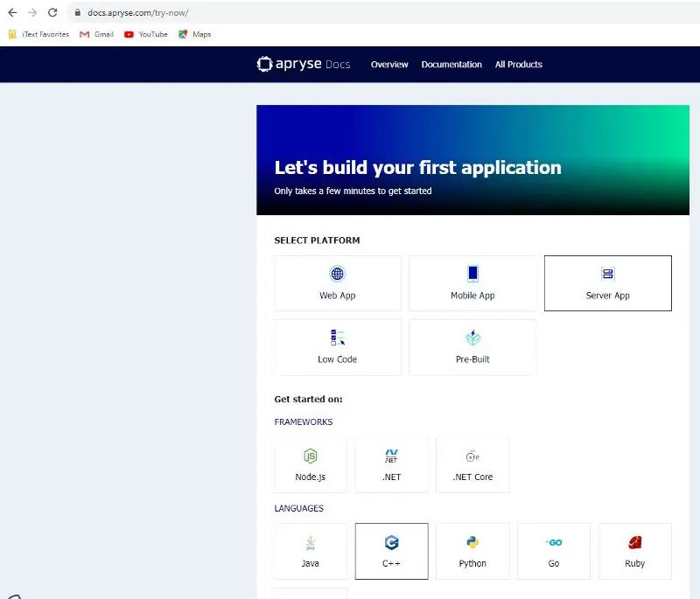Click the FRAMEWORKS section label
This screenshot has width=700, height=599.
tap(303, 422)
